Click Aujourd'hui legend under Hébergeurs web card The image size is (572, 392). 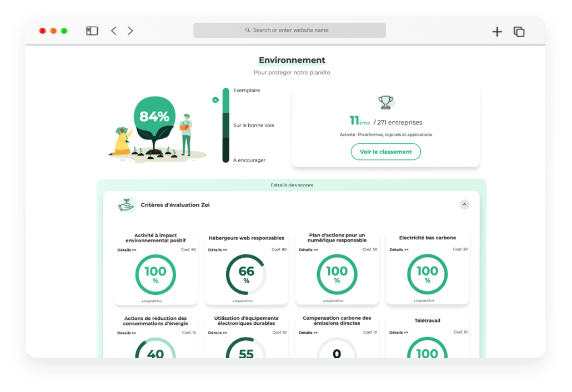pos(243,301)
